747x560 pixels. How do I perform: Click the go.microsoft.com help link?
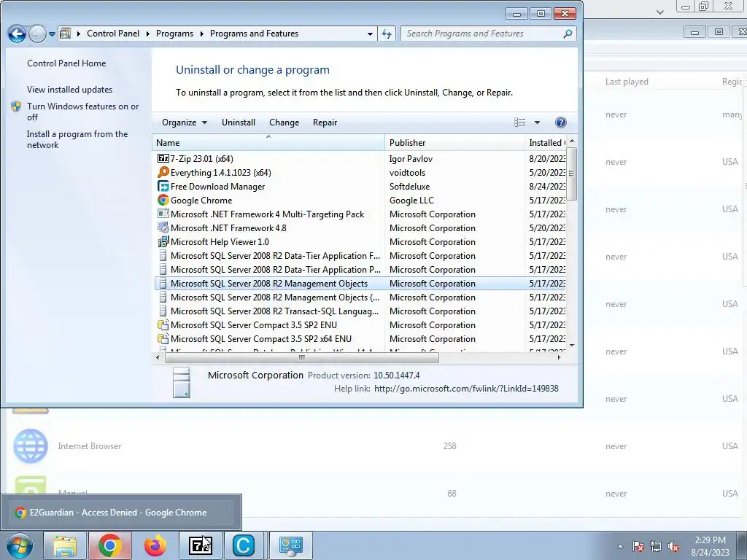click(466, 389)
